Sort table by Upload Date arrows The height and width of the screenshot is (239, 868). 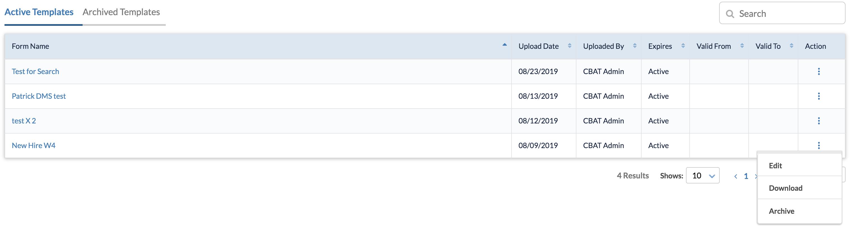pos(569,46)
